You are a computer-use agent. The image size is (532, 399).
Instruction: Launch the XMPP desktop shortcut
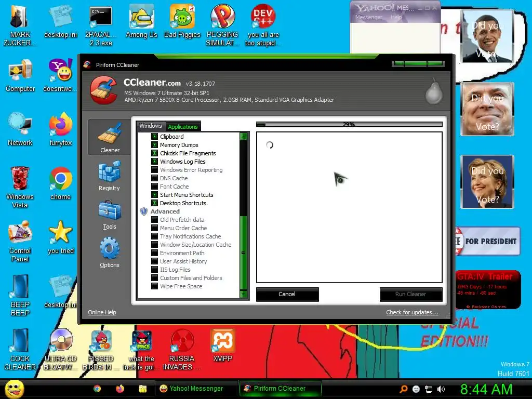(222, 345)
